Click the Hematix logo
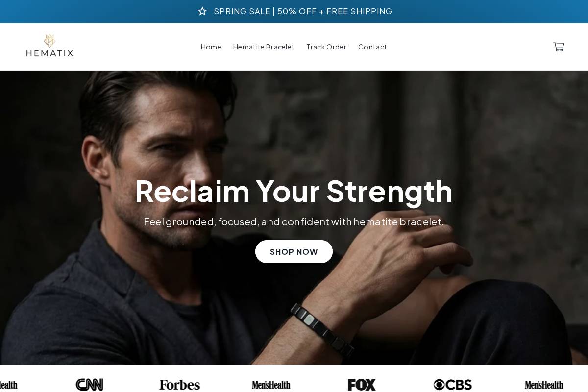 tap(49, 46)
